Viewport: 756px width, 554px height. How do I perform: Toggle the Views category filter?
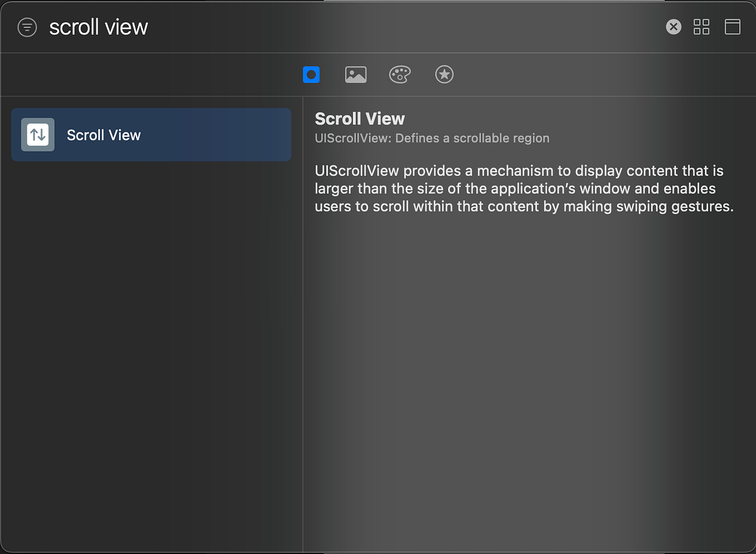point(311,74)
